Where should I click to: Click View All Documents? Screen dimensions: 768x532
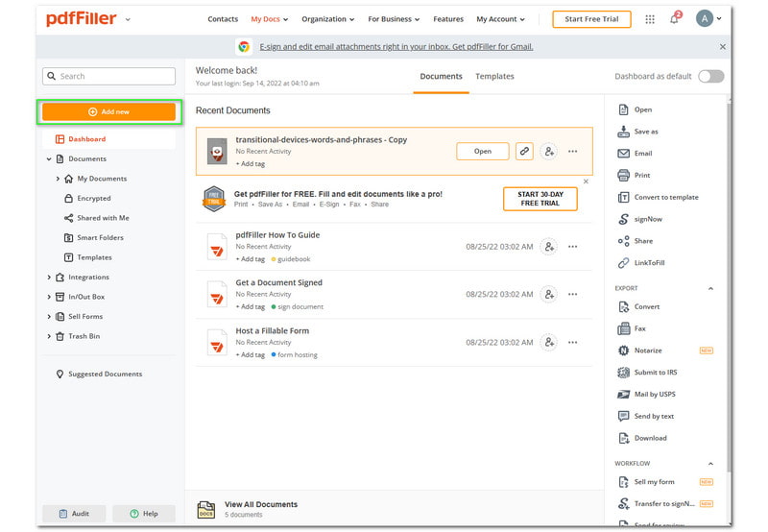point(260,504)
